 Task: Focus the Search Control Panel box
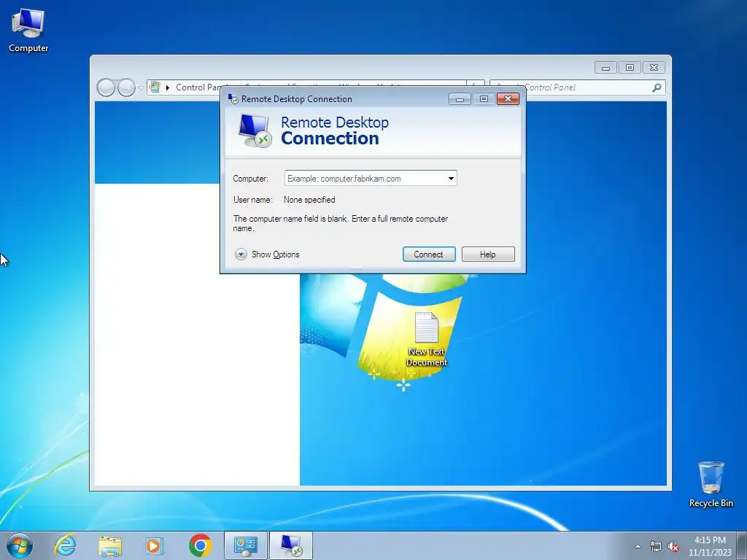(578, 87)
